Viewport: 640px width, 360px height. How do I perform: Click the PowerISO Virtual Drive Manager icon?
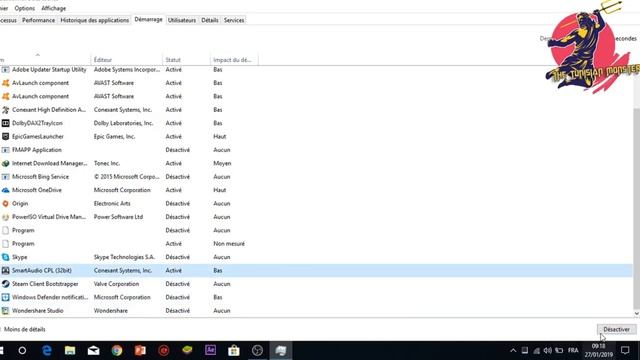tap(5, 217)
